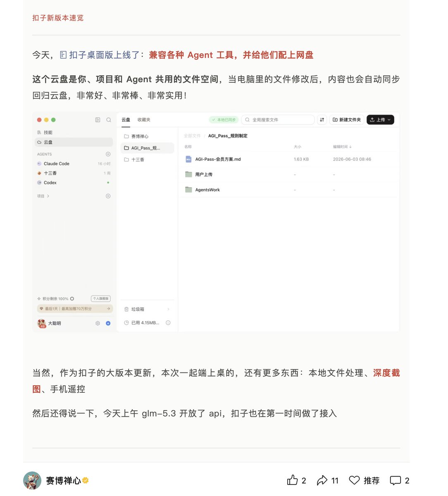Click the 扣子新版本速览 heading text
This screenshot has width=448, height=496.
pyautogui.click(x=58, y=18)
